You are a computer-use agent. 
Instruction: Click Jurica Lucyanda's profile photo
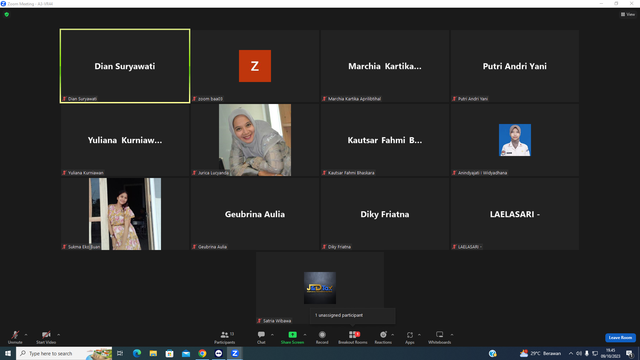tap(255, 140)
